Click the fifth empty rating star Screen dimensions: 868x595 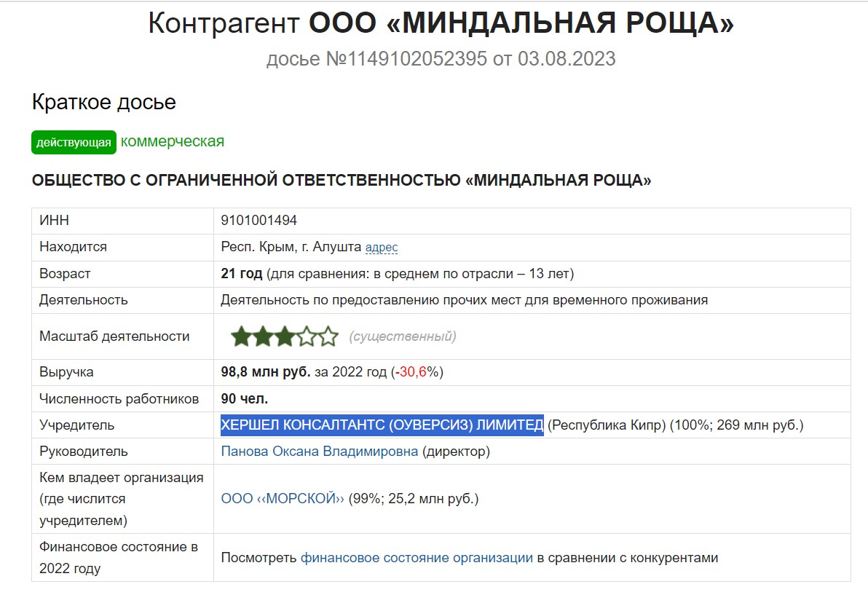tap(328, 336)
